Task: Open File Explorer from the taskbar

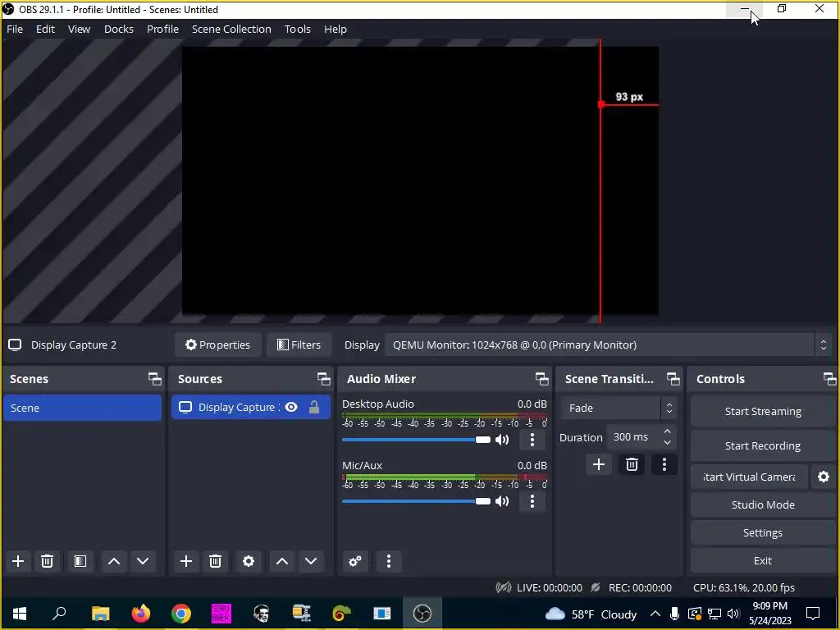Action: point(100,614)
